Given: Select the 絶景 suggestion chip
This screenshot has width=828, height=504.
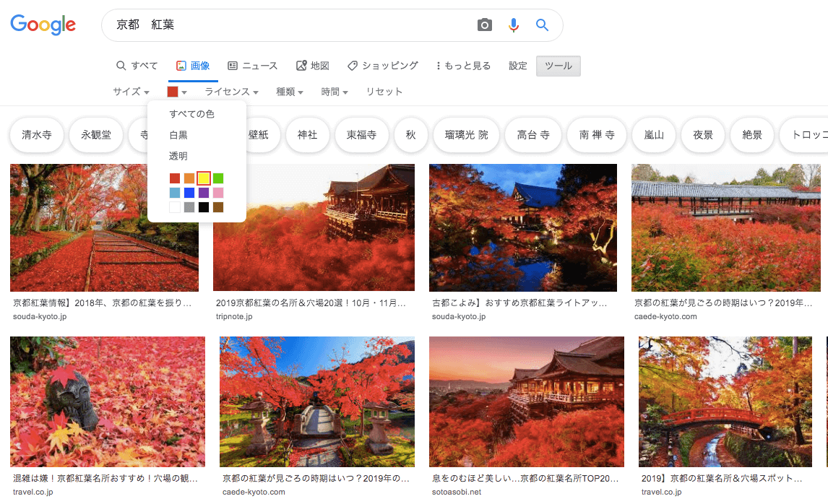Looking at the screenshot, I should [x=752, y=135].
